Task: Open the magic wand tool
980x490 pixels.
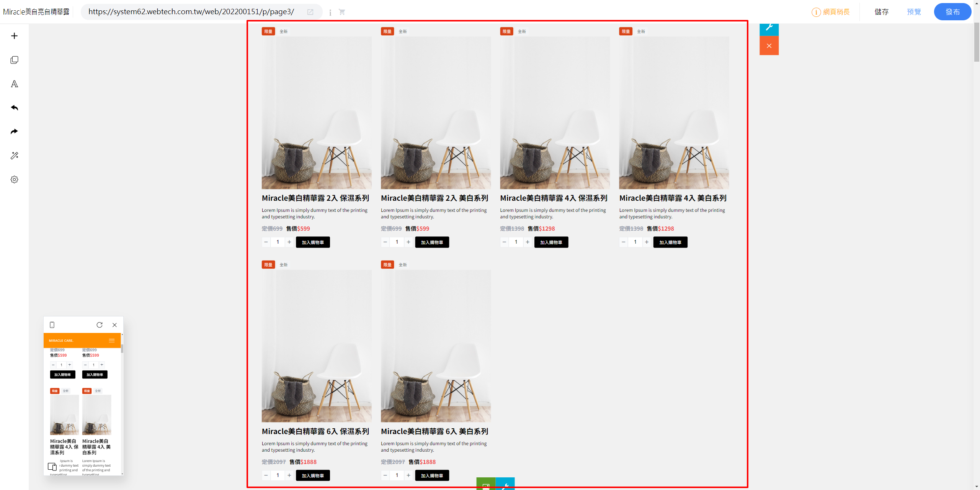Action: coord(14,156)
